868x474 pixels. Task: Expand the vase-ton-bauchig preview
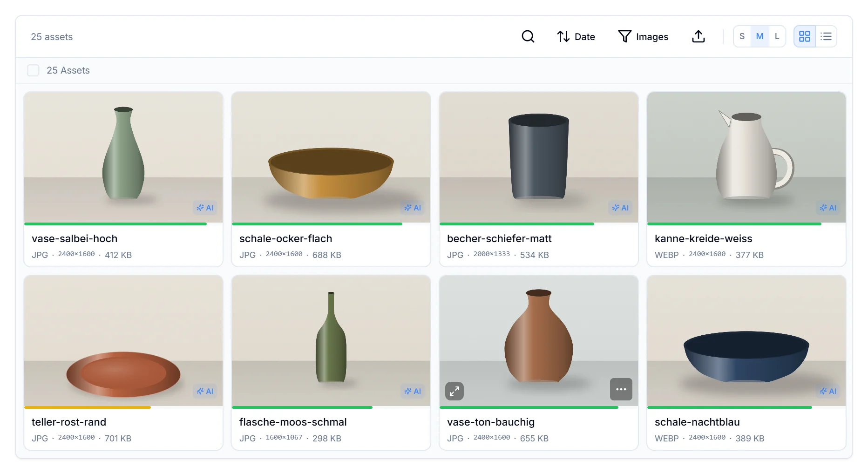point(454,391)
